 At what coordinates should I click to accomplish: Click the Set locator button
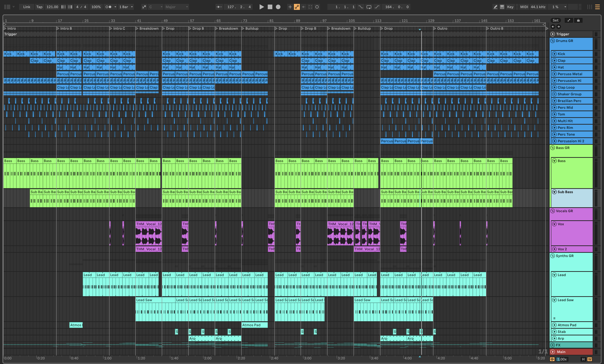point(555,20)
